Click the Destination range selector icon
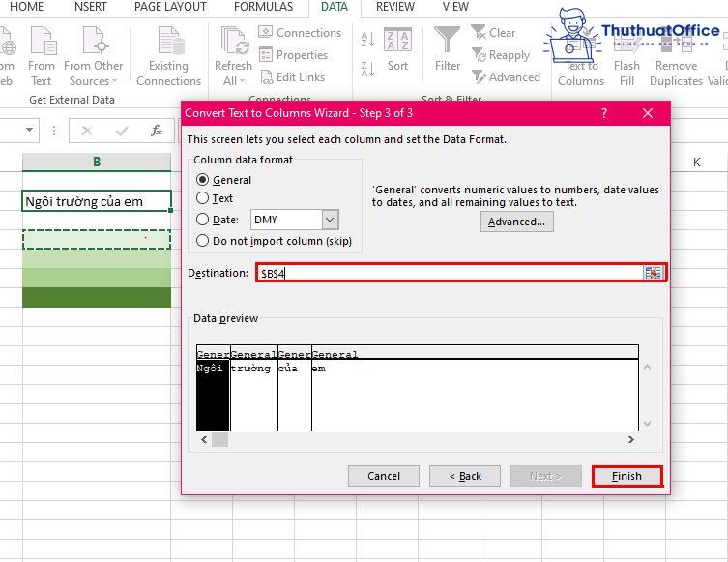Screen dimensions: 728x562 pos(653,273)
